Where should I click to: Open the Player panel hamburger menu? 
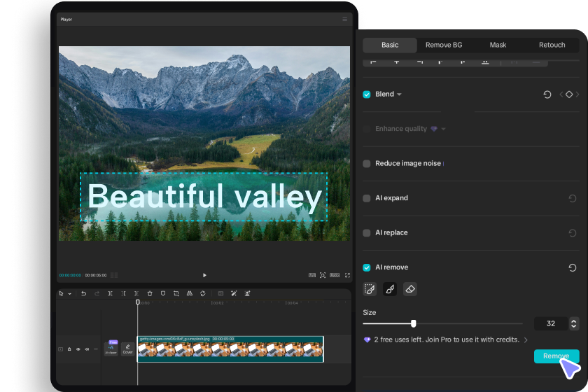click(344, 19)
